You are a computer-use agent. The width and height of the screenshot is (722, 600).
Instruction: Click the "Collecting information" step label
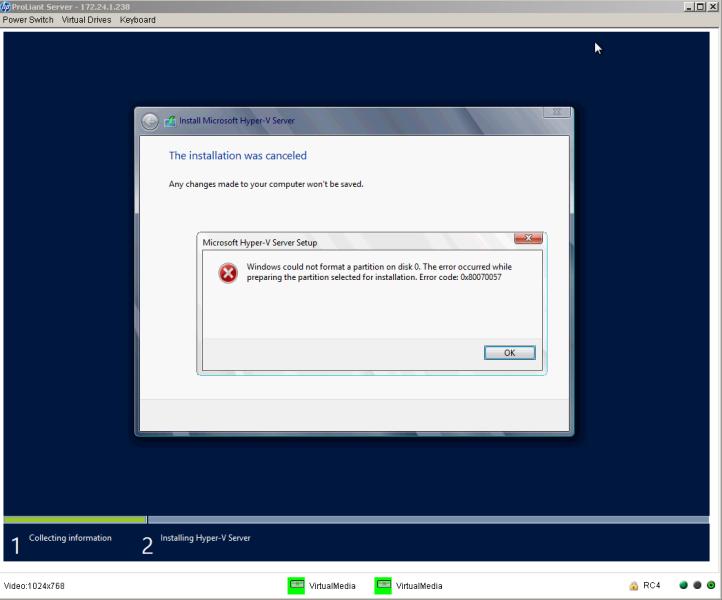point(70,538)
